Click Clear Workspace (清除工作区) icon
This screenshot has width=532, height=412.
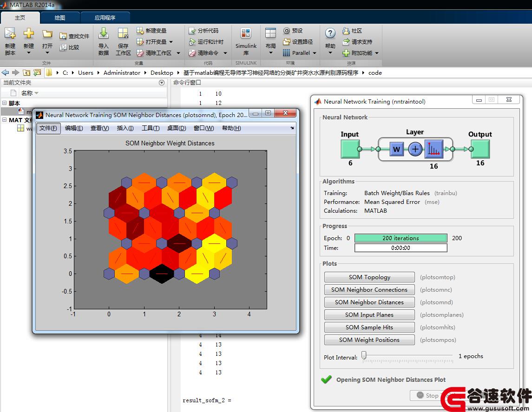(140, 53)
